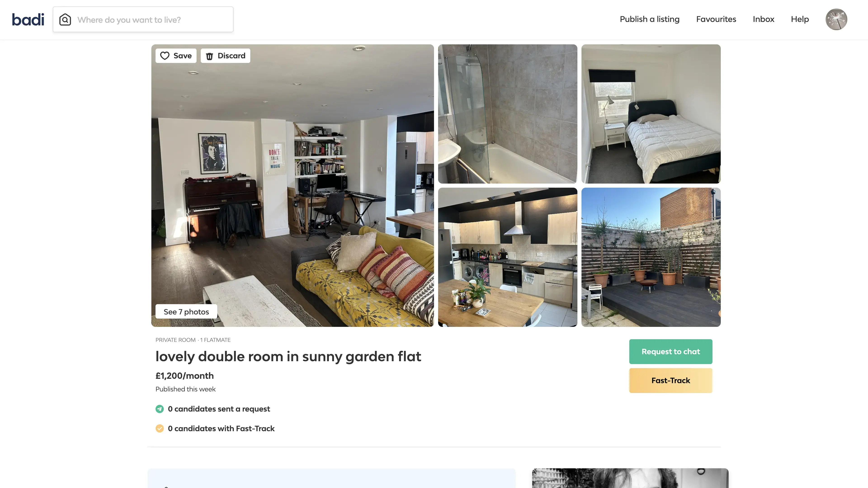
Task: Click the Request to chat button
Action: click(670, 352)
